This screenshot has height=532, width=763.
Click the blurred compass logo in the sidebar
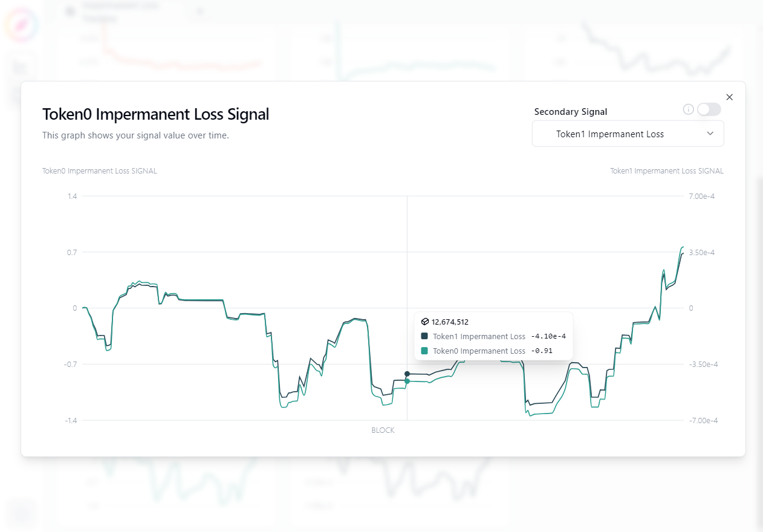22,25
